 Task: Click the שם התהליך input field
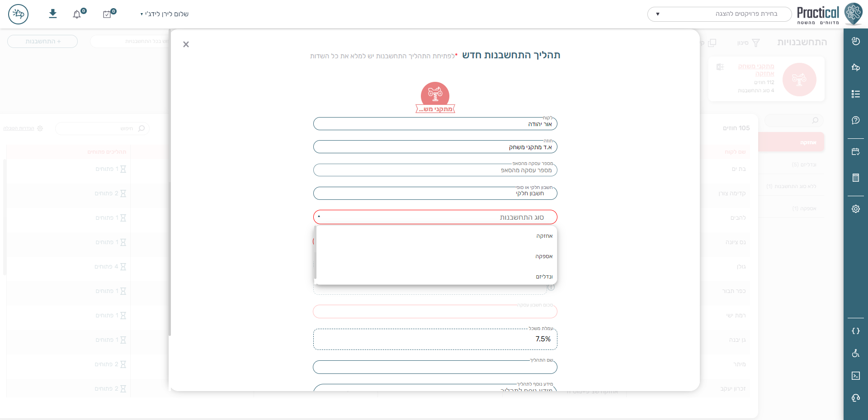pos(435,367)
